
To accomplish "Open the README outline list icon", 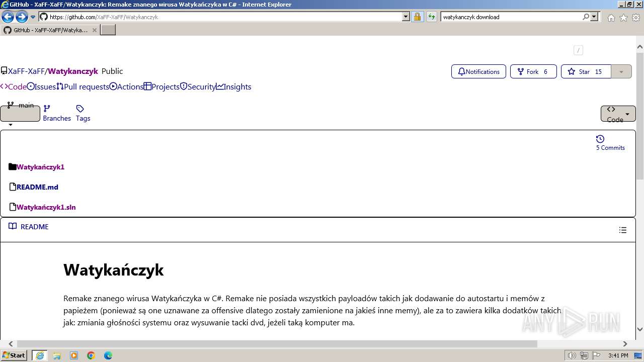I will point(623,230).
